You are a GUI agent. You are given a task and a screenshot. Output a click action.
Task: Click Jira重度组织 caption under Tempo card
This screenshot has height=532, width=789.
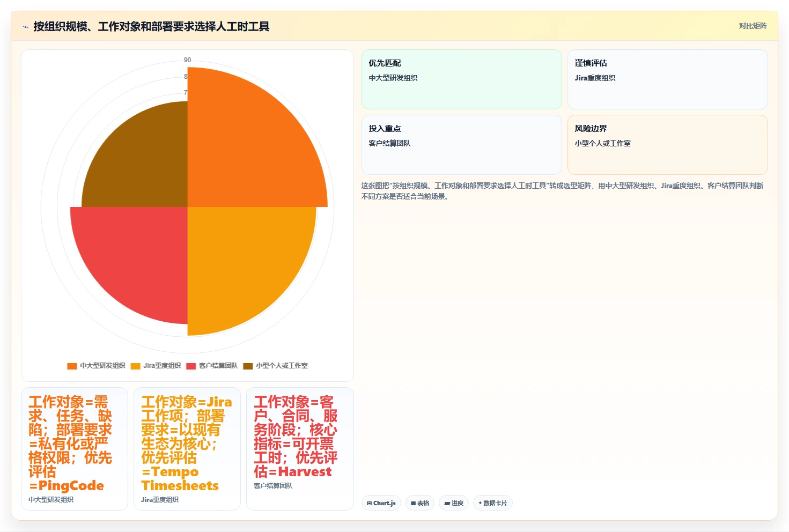pyautogui.click(x=160, y=500)
